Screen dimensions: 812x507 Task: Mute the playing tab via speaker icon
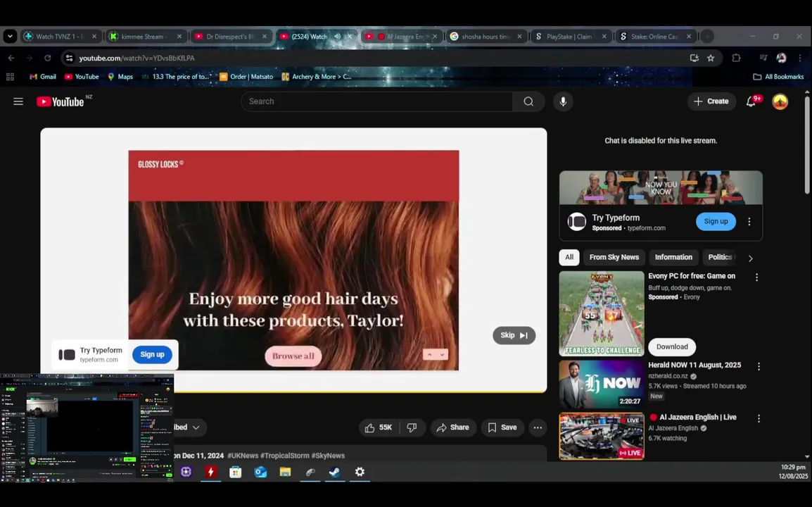coord(338,37)
